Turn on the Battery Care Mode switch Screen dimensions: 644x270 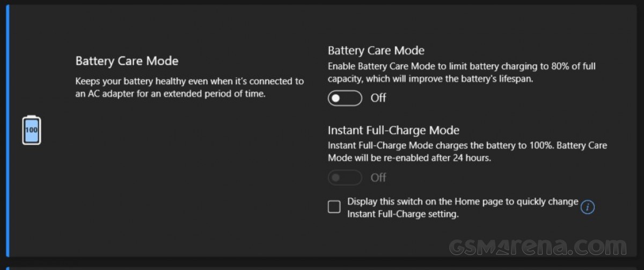click(x=345, y=98)
